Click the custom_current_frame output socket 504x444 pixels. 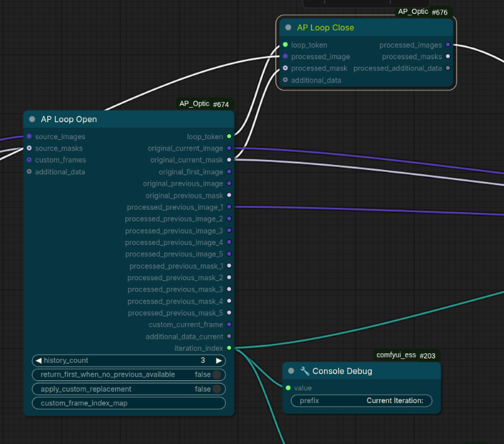(x=229, y=324)
